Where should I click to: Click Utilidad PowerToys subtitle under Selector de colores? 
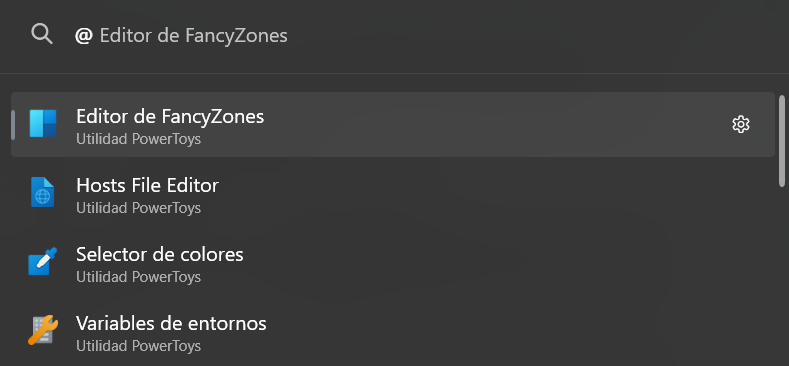138,277
